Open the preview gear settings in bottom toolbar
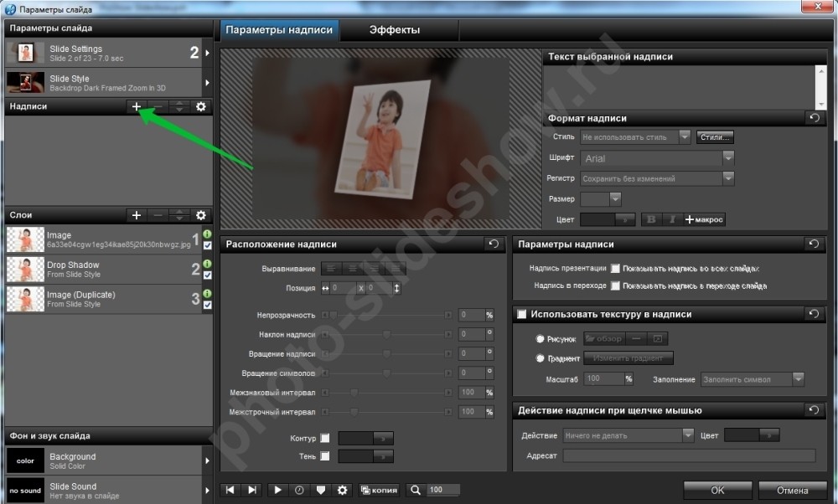 343,490
